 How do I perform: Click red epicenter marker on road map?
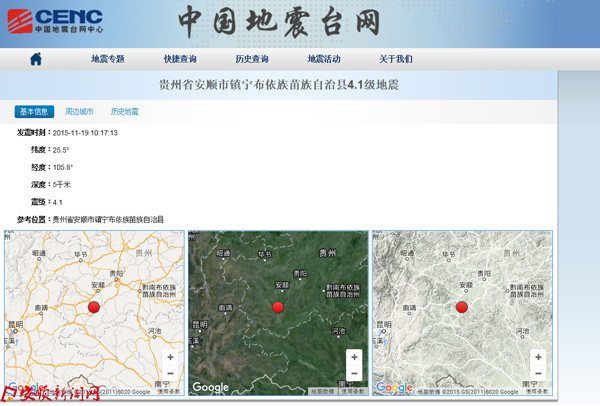pos(95,307)
